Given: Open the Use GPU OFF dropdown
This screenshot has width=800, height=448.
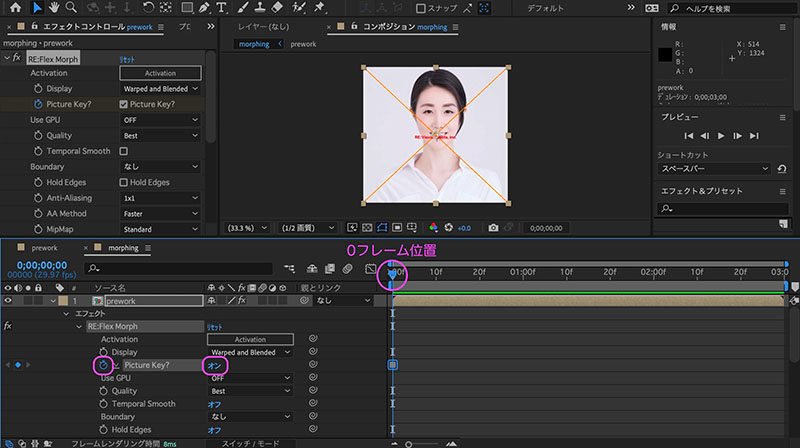Looking at the screenshot, I should click(x=160, y=120).
